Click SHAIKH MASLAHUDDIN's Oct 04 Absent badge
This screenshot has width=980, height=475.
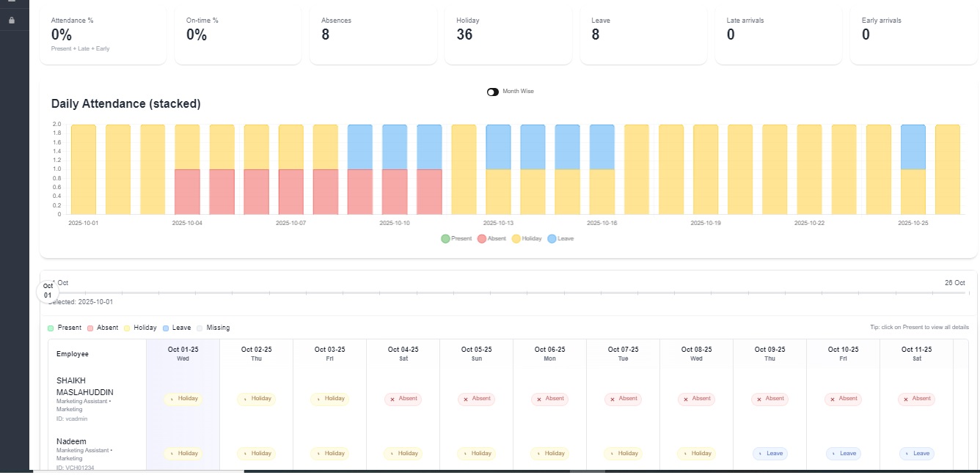[x=403, y=399]
